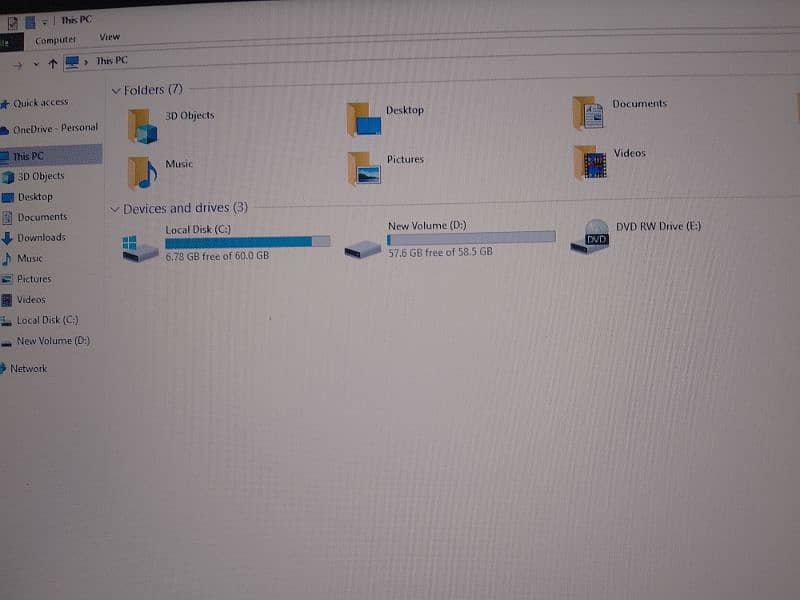Image resolution: width=800 pixels, height=600 pixels.
Task: Click the '3D Objects' folder label
Action: pos(190,116)
